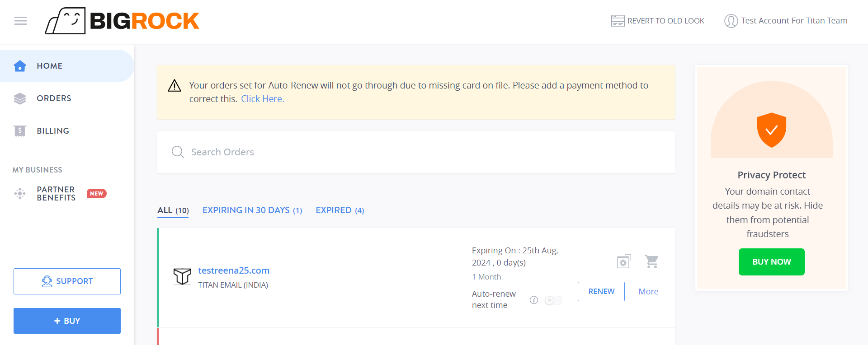Click the NEW badge next to Partner Benefits
Viewport: 868px width, 345px height.
pos(96,194)
